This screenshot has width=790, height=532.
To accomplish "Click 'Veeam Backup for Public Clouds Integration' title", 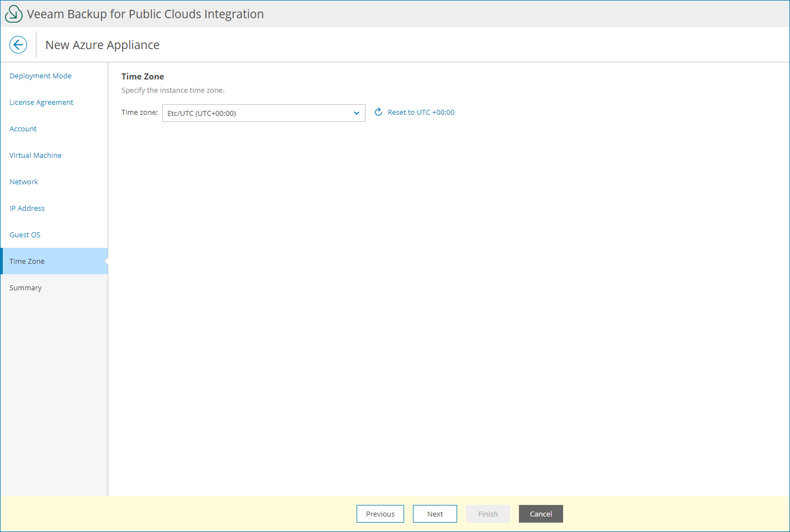I will pyautogui.click(x=145, y=14).
